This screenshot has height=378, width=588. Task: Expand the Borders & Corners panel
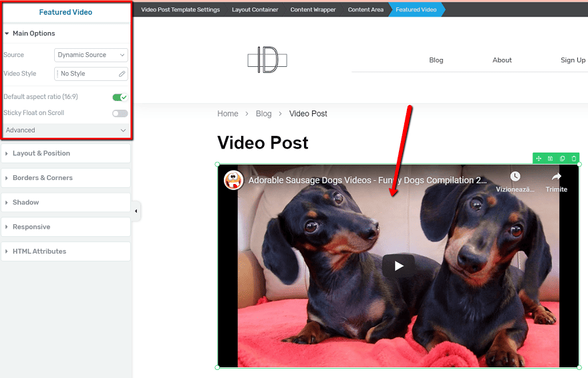click(65, 178)
